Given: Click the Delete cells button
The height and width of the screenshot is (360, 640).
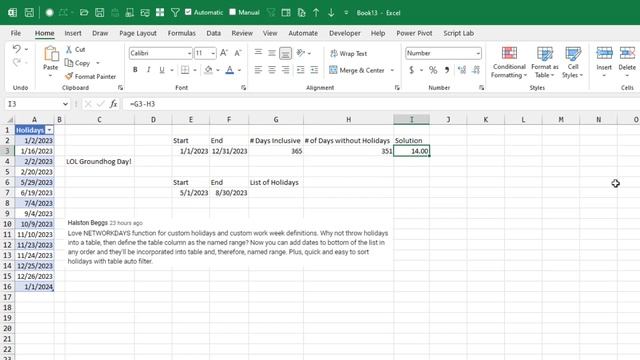Looking at the screenshot, I should [x=627, y=61].
